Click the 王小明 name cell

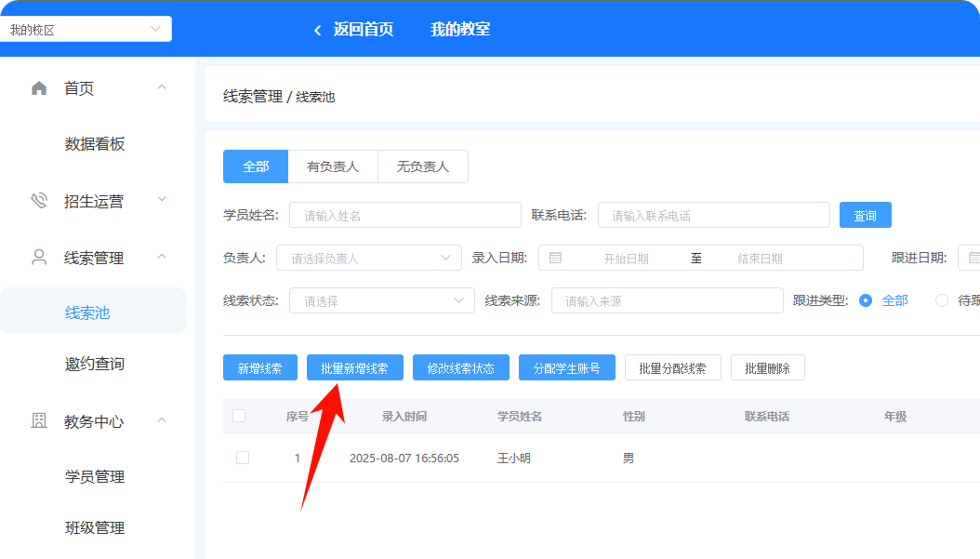point(514,458)
